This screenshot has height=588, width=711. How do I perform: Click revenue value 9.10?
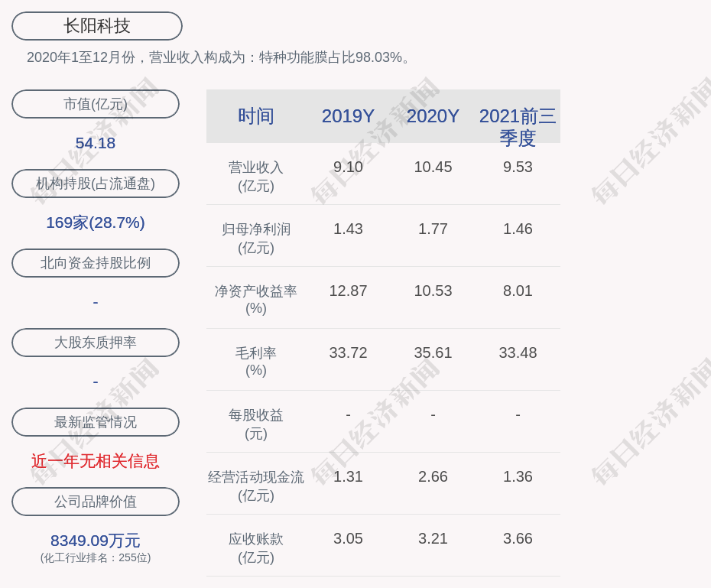pyautogui.click(x=348, y=167)
